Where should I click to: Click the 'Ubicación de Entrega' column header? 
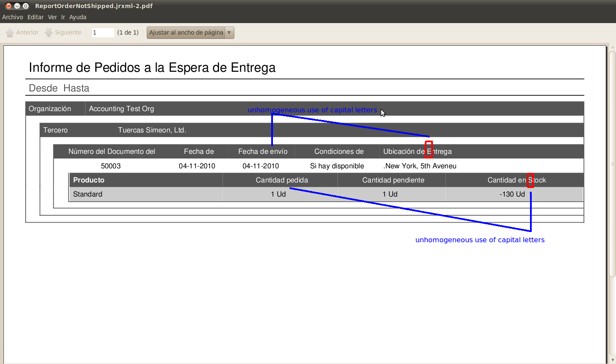pos(418,151)
